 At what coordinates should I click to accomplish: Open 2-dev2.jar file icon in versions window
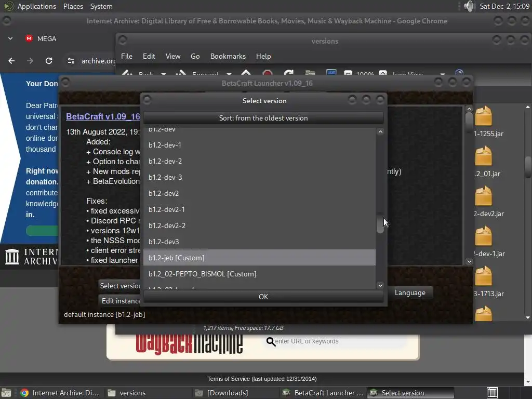click(484, 196)
